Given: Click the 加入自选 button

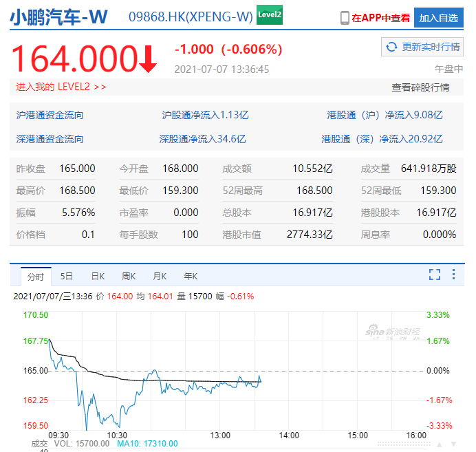Looking at the screenshot, I should pyautogui.click(x=439, y=18).
